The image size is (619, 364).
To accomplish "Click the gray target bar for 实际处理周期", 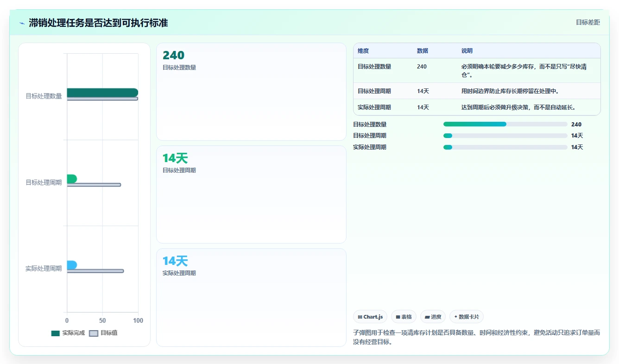I will tap(95, 271).
